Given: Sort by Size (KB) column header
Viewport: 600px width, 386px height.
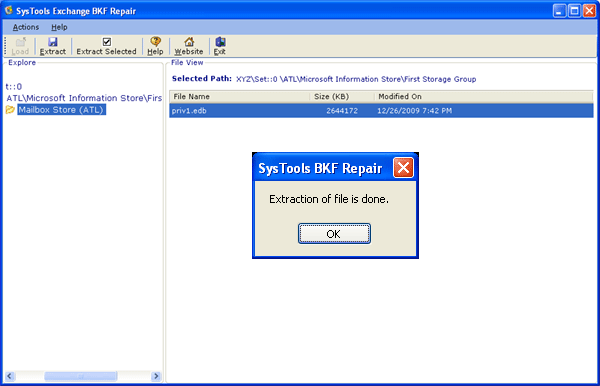Looking at the screenshot, I should click(x=342, y=96).
